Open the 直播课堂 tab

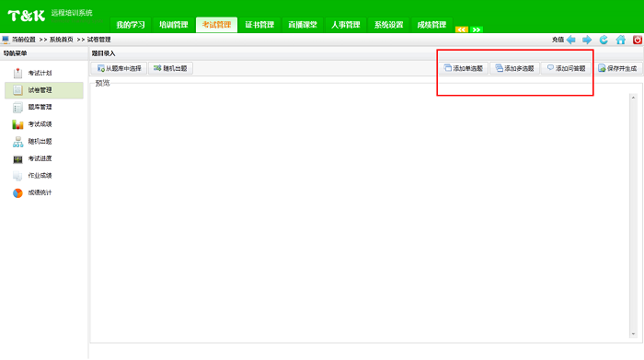pos(303,25)
